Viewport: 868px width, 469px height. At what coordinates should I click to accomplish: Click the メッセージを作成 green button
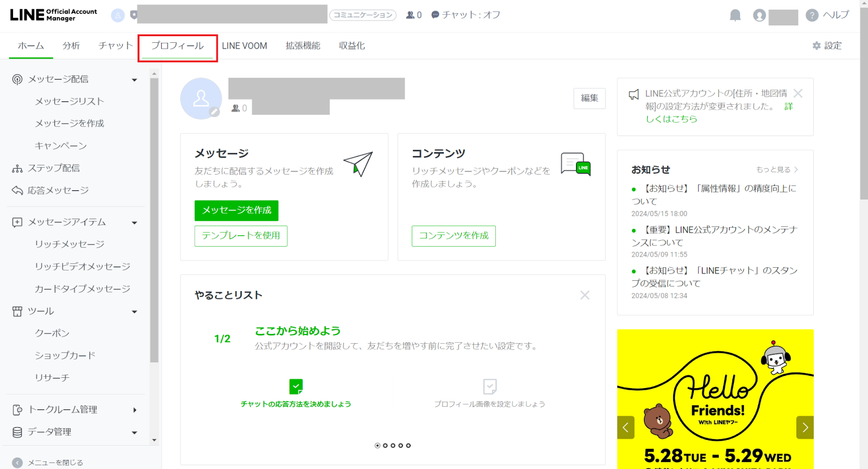click(237, 210)
